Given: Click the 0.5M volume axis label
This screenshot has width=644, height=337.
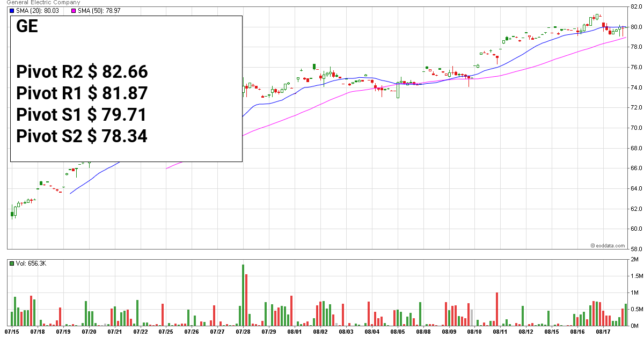Looking at the screenshot, I should coord(636,310).
